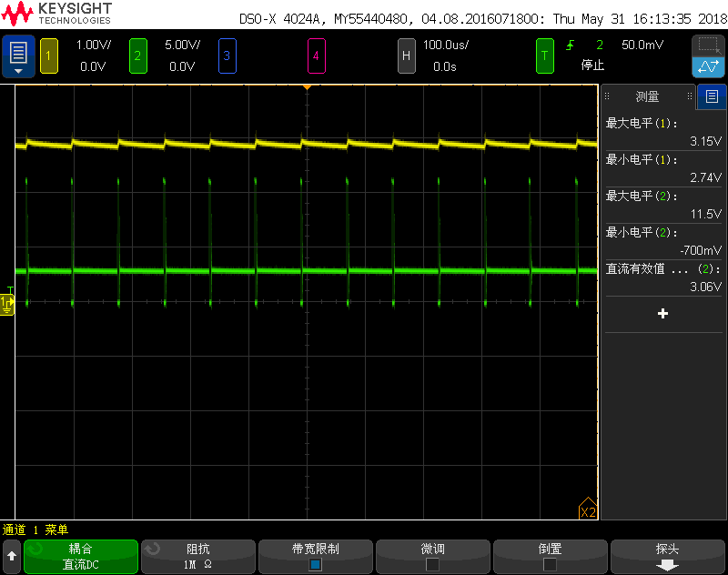Image resolution: width=728 pixels, height=575 pixels.
Task: Click the left grip handle of 测量 panel
Action: click(x=607, y=96)
